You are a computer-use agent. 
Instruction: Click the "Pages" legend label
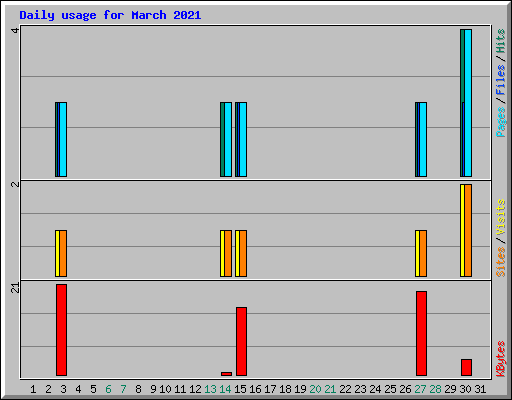[500, 122]
